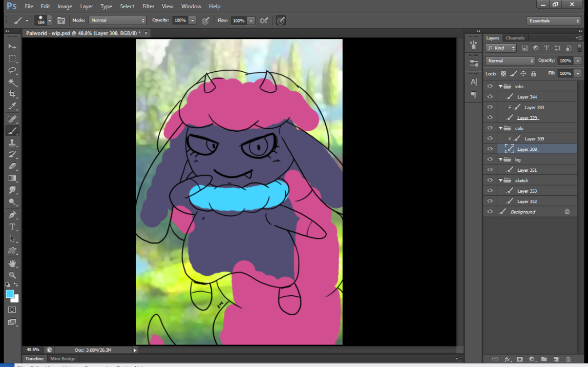Image resolution: width=588 pixels, height=367 pixels.
Task: Collapse the inks layer group
Action: (500, 87)
